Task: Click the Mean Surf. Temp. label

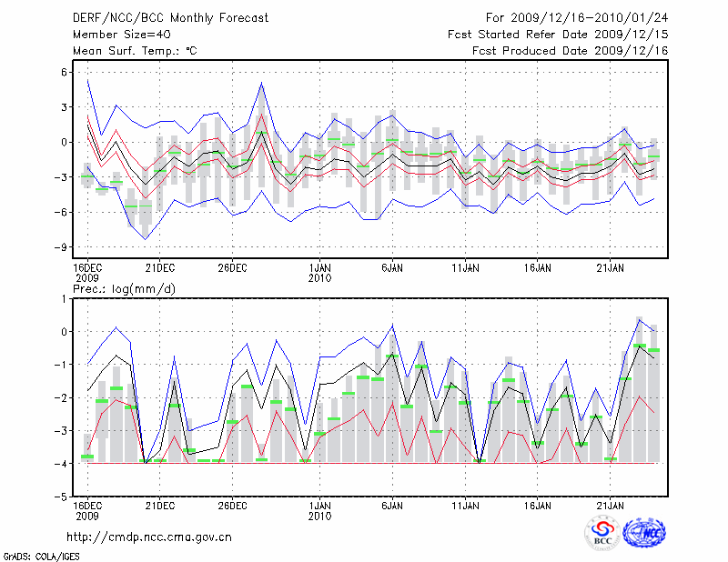Action: (x=135, y=51)
